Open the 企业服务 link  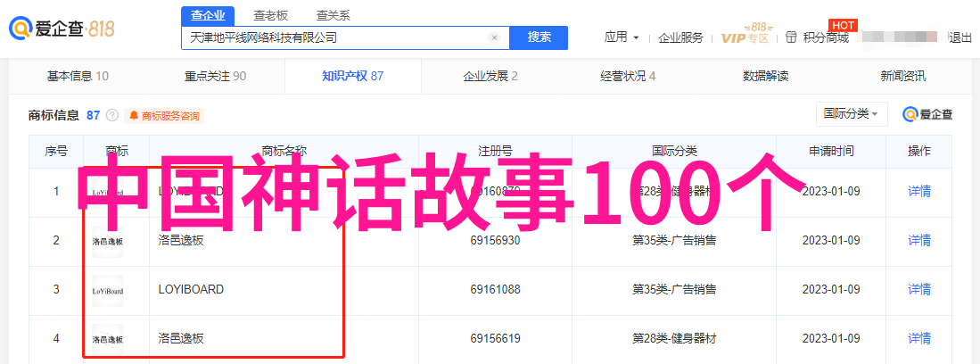pyautogui.click(x=680, y=37)
